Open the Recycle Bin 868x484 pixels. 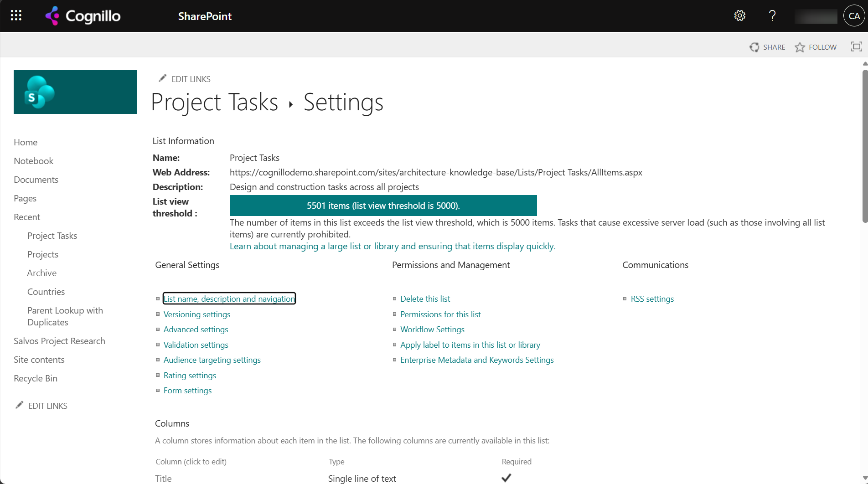(x=36, y=378)
